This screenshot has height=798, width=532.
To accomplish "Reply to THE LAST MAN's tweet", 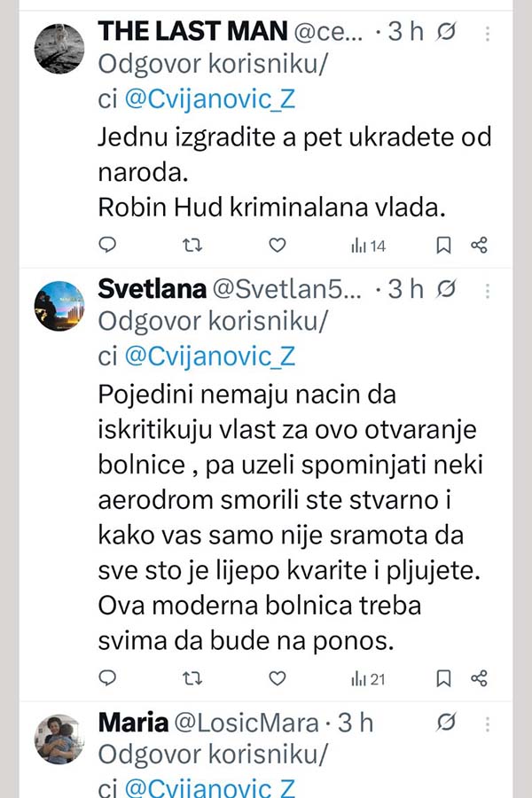I will pyautogui.click(x=108, y=245).
